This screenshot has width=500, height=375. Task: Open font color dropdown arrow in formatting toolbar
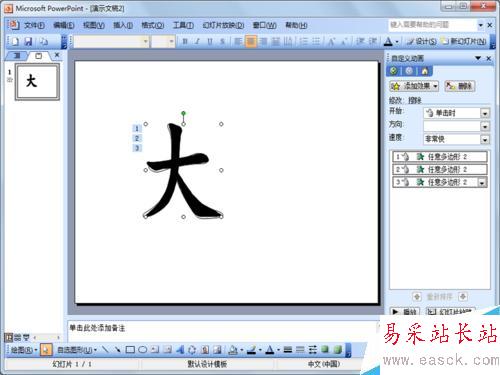397,42
